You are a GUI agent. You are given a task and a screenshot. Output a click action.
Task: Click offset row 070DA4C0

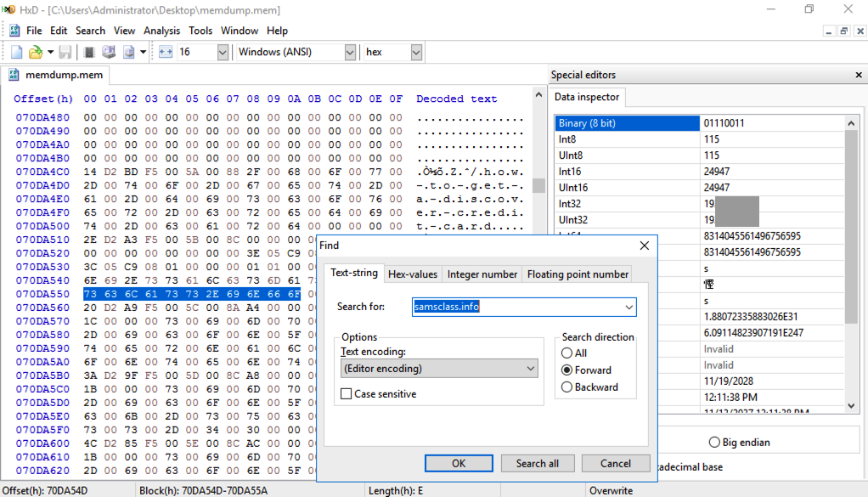(x=42, y=172)
